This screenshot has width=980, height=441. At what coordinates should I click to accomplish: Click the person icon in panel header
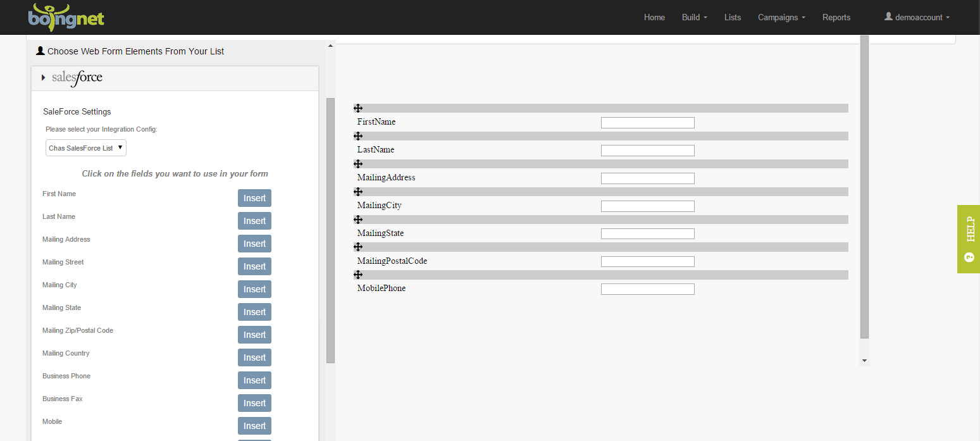40,51
